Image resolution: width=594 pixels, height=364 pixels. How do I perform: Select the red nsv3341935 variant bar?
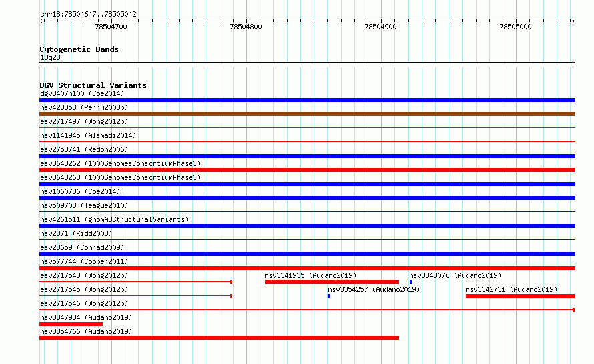332,282
